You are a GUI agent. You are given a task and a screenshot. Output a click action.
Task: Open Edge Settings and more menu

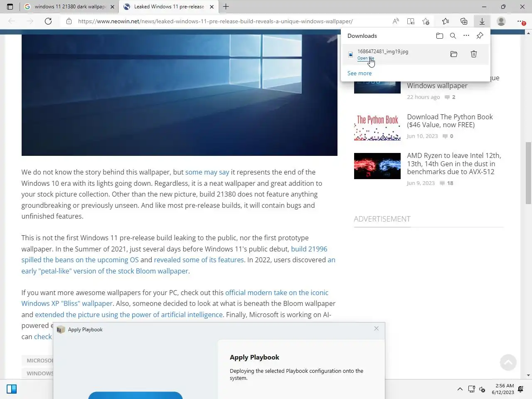pos(520,21)
